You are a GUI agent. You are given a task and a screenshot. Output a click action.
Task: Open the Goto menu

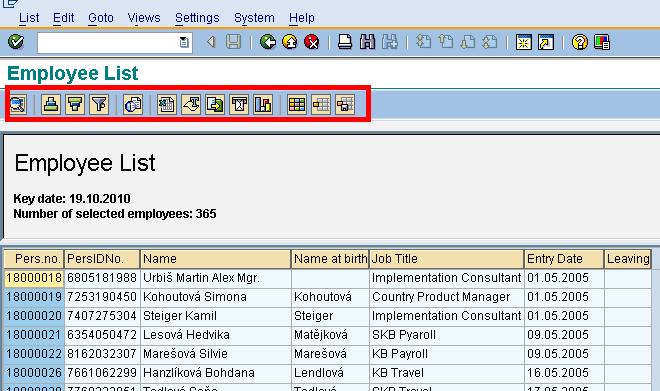click(101, 18)
